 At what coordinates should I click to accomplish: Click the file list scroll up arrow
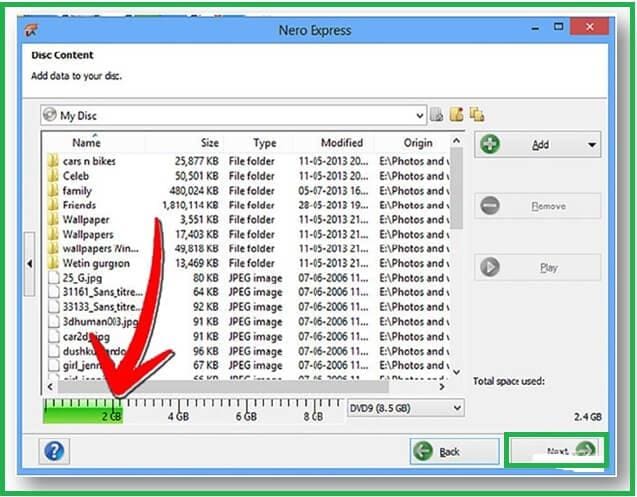coord(456,141)
